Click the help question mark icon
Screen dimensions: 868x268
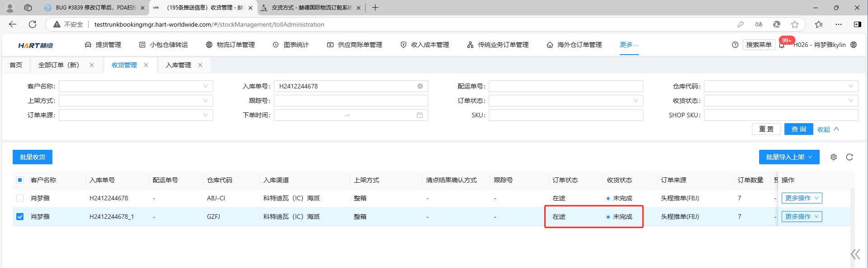(735, 45)
